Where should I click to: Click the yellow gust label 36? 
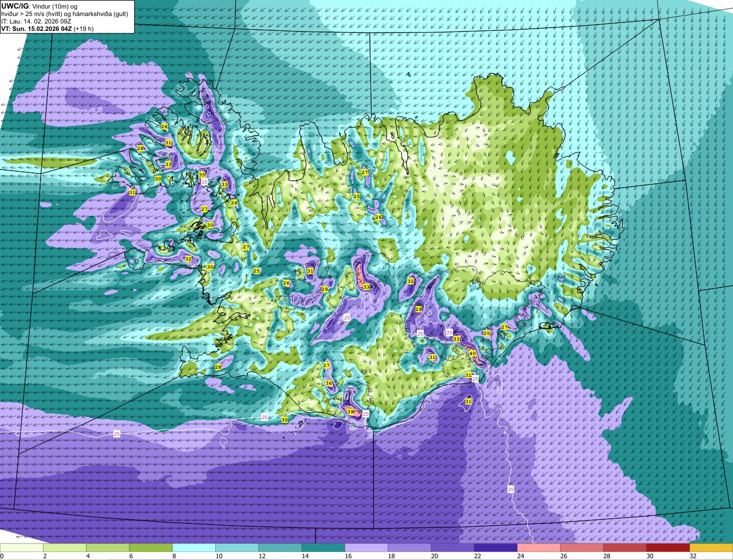(329, 383)
